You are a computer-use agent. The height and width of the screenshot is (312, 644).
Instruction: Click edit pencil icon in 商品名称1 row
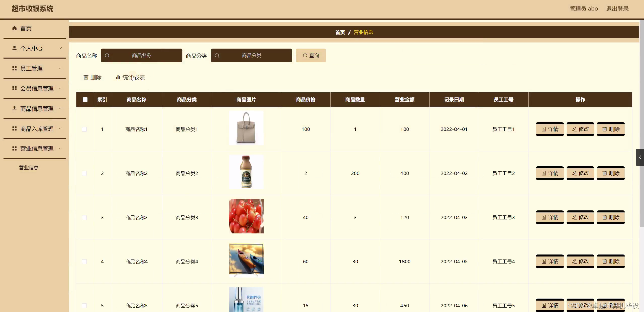[574, 129]
